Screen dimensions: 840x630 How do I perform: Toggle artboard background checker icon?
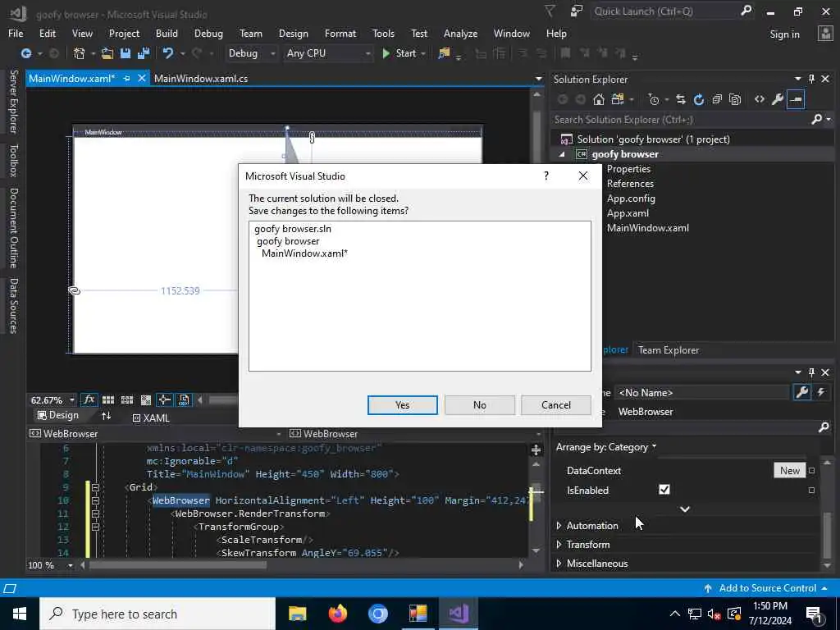pyautogui.click(x=146, y=399)
